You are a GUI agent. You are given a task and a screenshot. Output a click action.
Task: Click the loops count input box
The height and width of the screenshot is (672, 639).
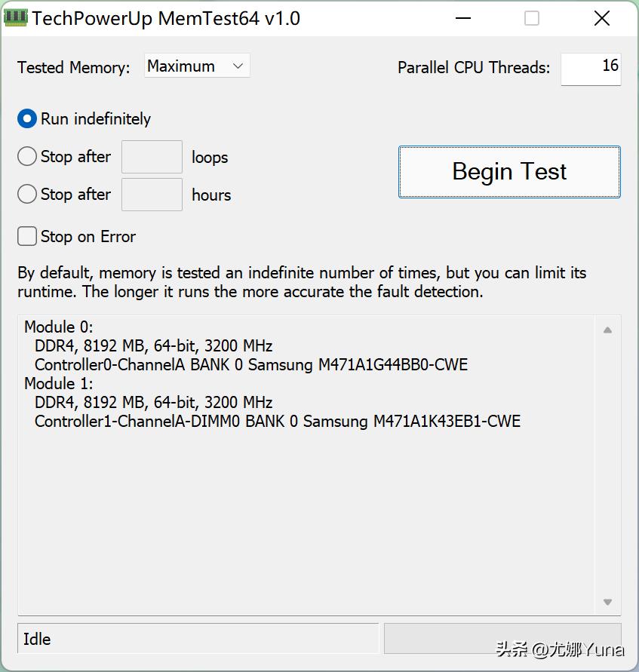point(152,157)
